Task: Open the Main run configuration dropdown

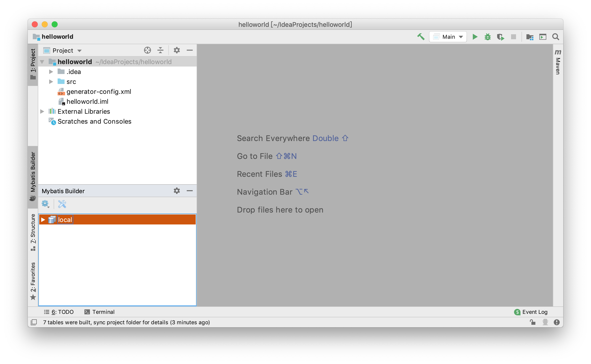Action: pos(448,37)
